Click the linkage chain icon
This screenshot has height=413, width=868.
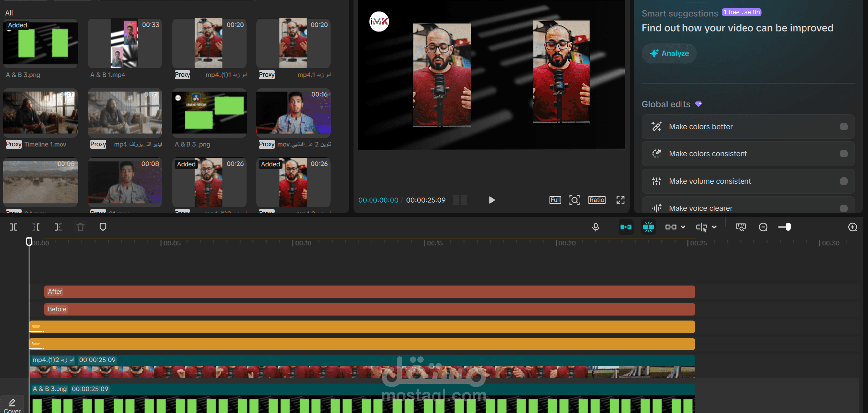point(671,227)
